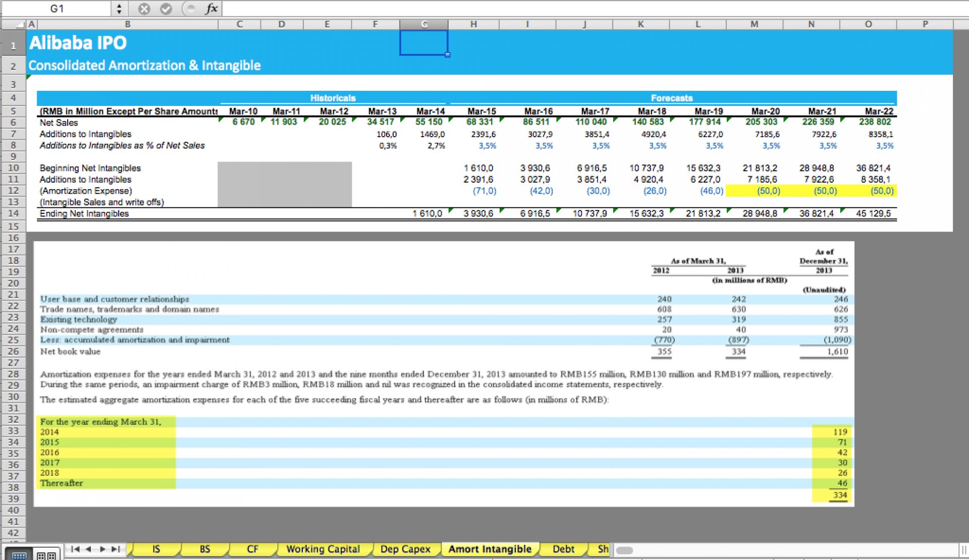This screenshot has height=560, width=969.
Task: Click Ending Net Intangibles value 45 129,5
Action: pos(874,213)
